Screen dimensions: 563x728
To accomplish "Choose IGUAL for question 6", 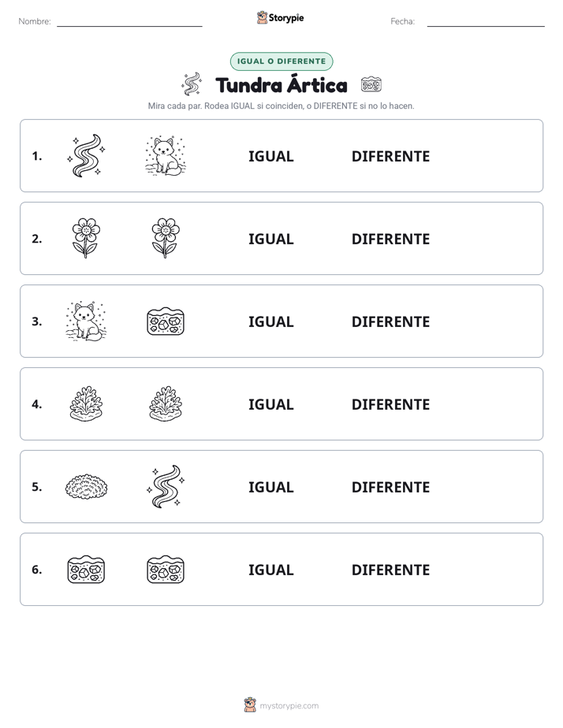I will [270, 570].
